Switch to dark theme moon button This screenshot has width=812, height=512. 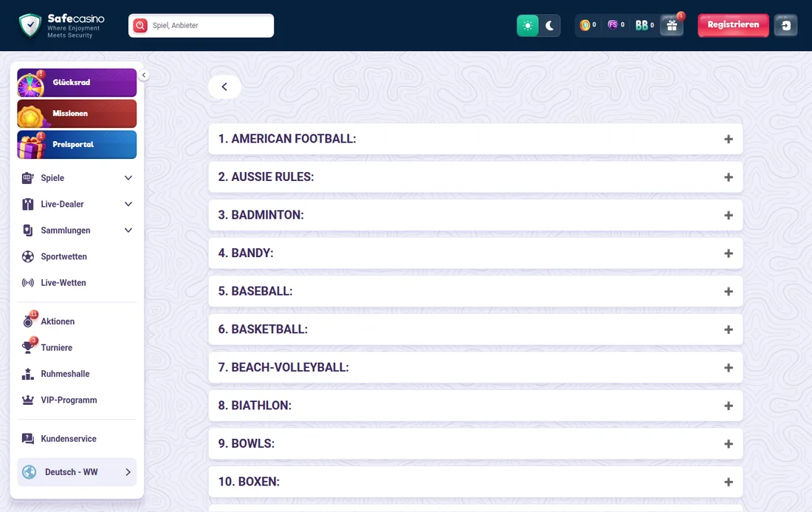click(549, 25)
